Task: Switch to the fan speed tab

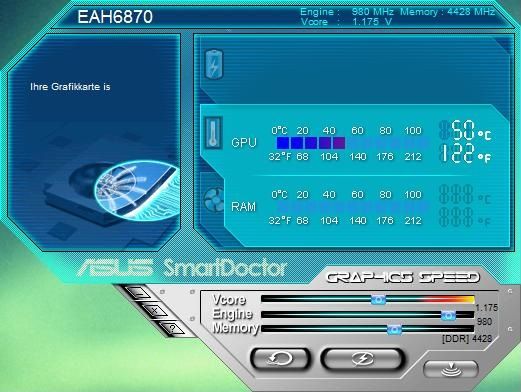Action: [x=214, y=200]
